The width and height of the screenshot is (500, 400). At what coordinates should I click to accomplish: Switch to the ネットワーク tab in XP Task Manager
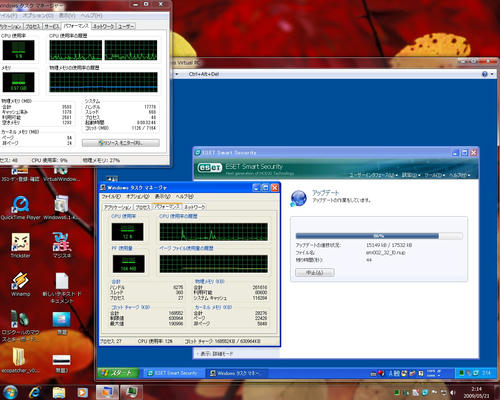click(x=195, y=207)
